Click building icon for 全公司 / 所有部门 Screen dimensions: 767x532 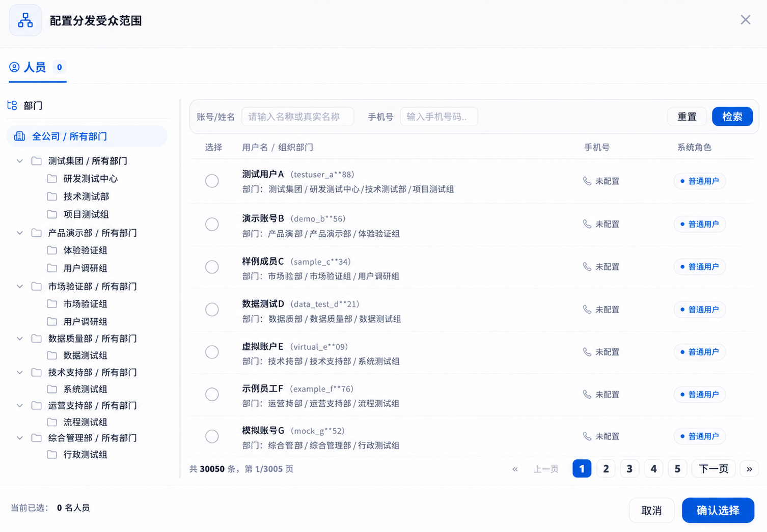[19, 136]
